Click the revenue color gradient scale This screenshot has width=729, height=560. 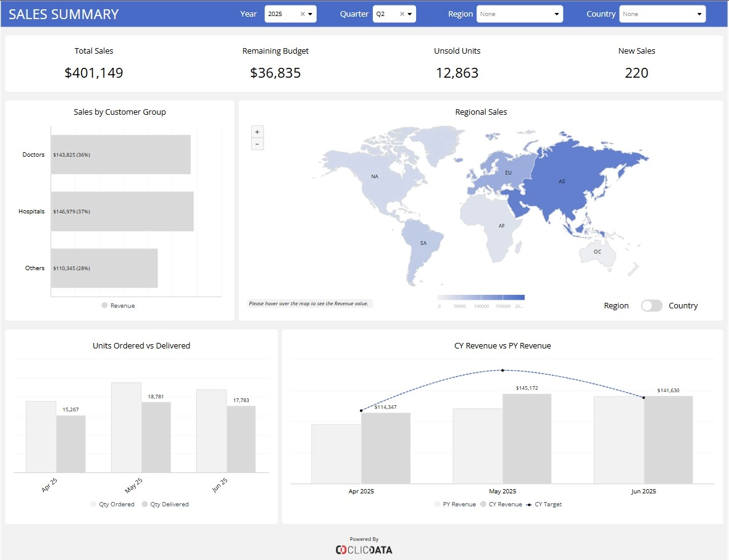pyautogui.click(x=480, y=297)
